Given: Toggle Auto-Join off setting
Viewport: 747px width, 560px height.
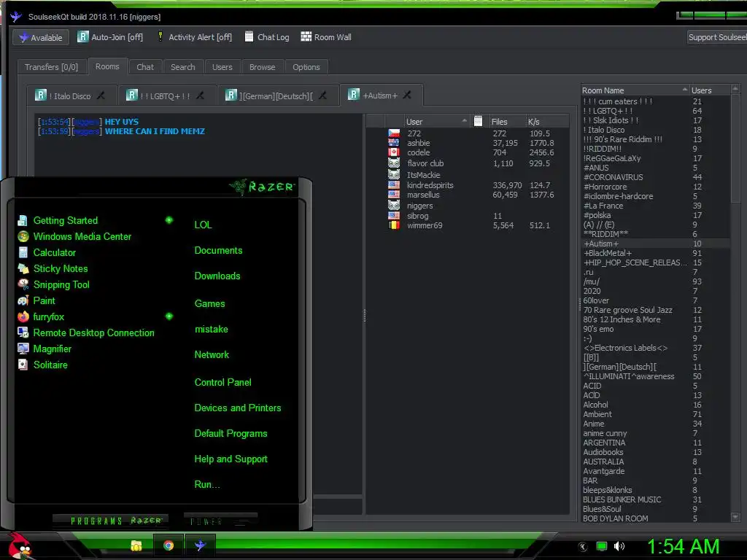Looking at the screenshot, I should click(110, 37).
